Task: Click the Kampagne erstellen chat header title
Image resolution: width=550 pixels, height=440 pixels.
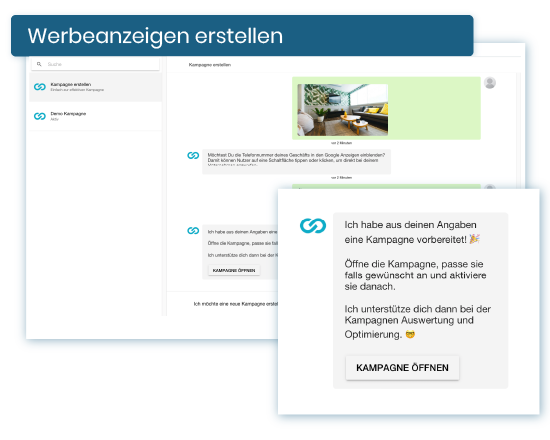Action: point(210,65)
